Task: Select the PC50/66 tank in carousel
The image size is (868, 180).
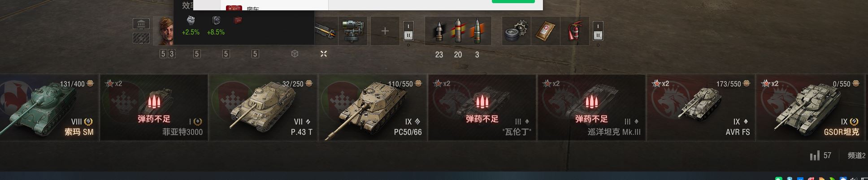Action: tap(373, 107)
